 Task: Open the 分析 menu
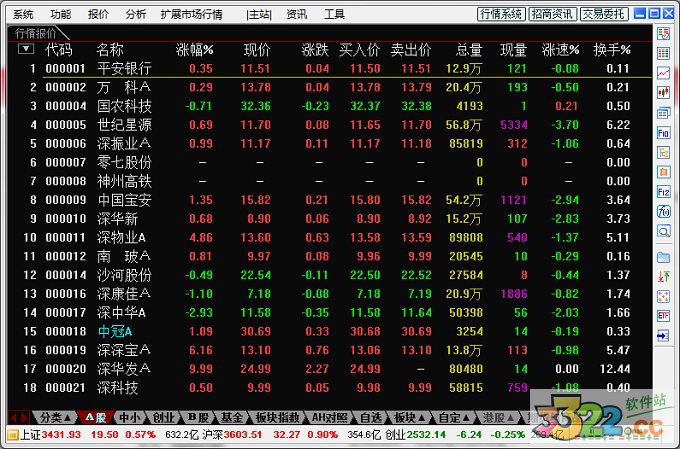click(135, 14)
